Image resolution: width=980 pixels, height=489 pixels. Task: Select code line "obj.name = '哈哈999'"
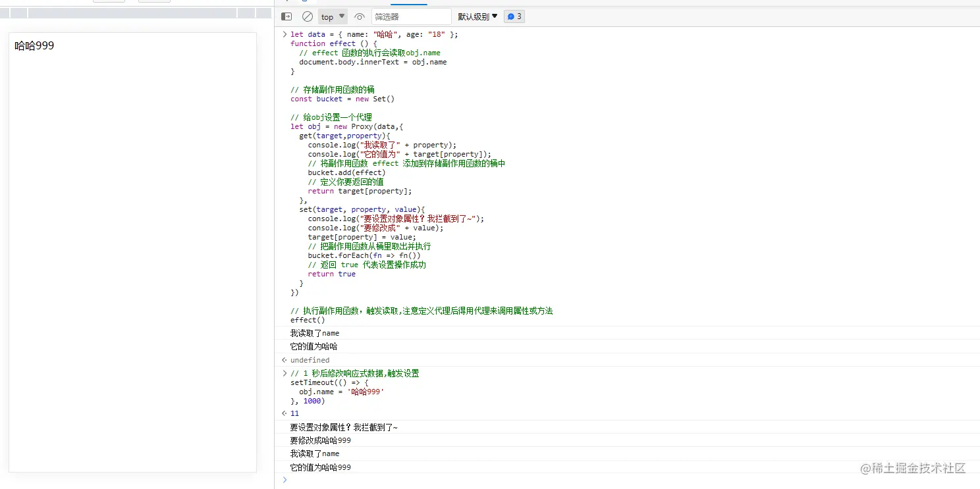pyautogui.click(x=341, y=392)
